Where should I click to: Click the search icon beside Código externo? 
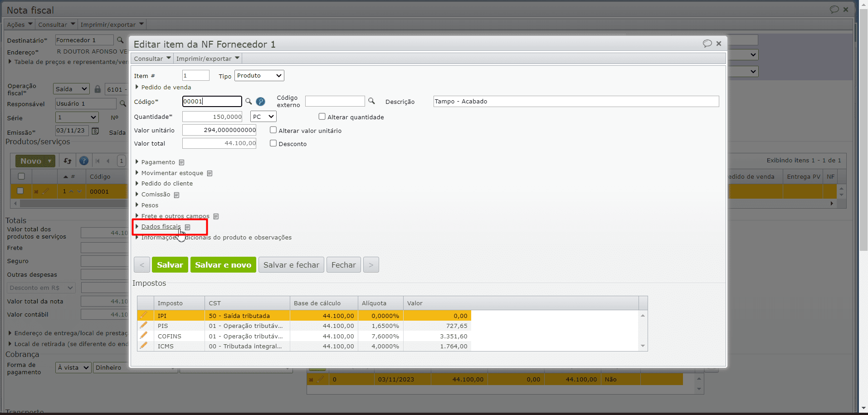tap(371, 101)
